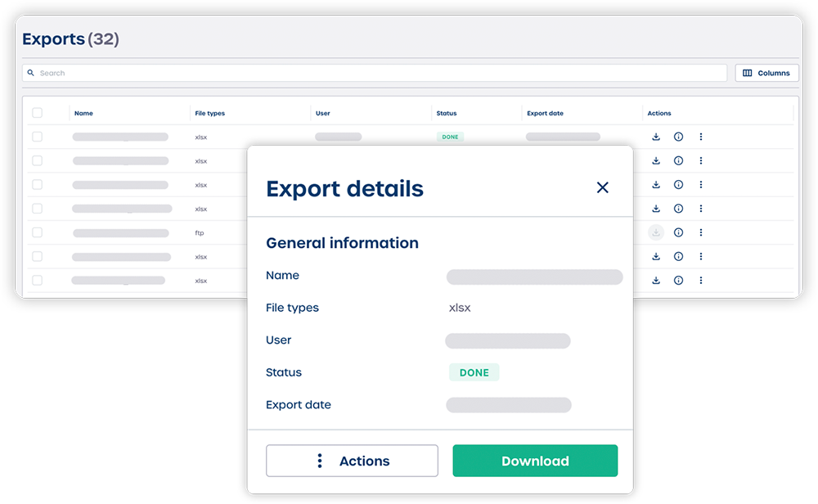Close the Export details dialog
818x504 pixels.
click(x=603, y=187)
